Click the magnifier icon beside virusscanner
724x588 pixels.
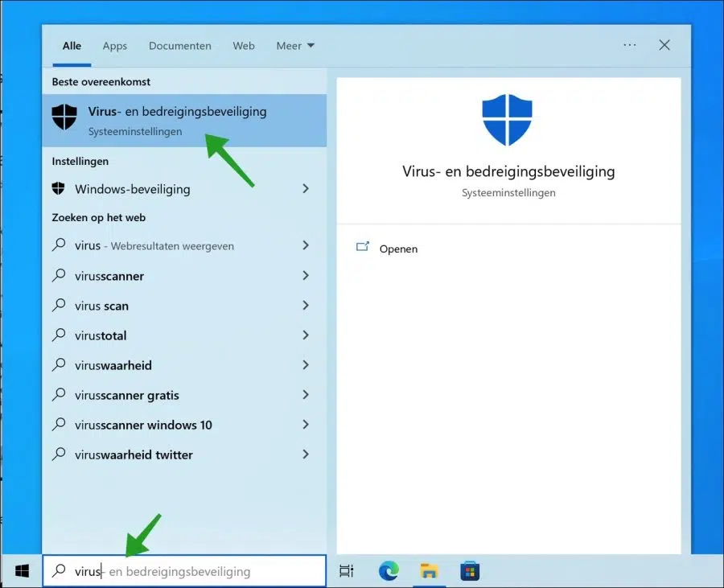59,276
